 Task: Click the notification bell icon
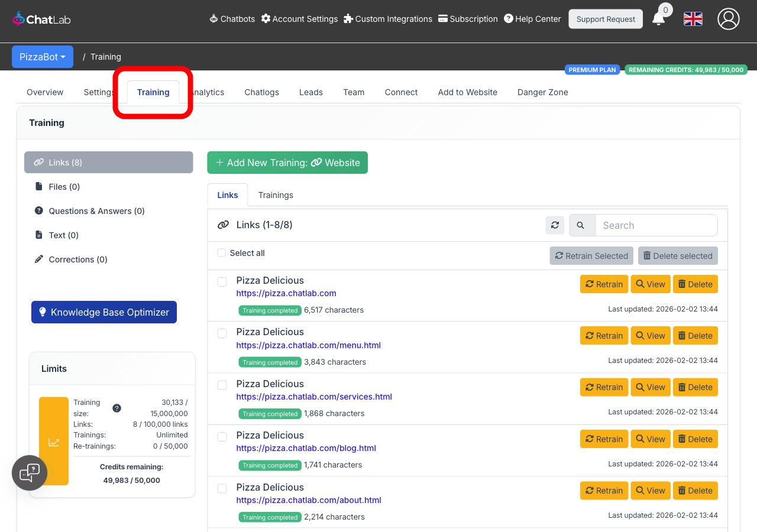tap(658, 19)
